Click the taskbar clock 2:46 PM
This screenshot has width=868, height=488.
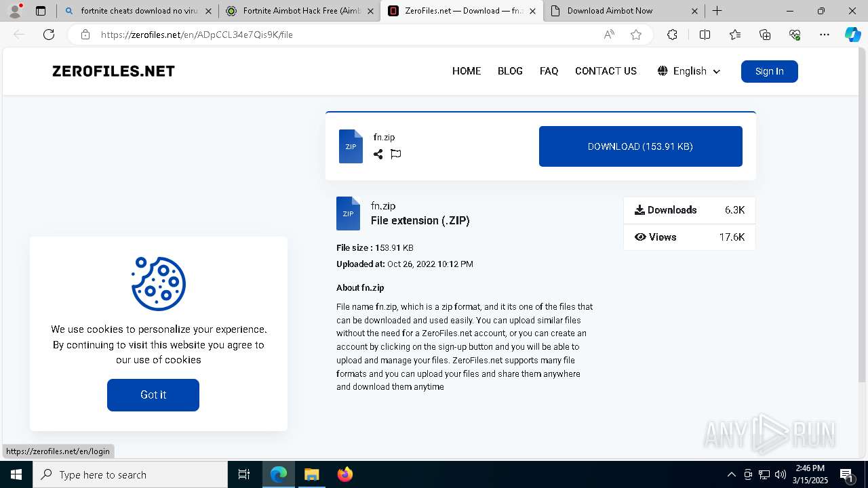(x=810, y=474)
